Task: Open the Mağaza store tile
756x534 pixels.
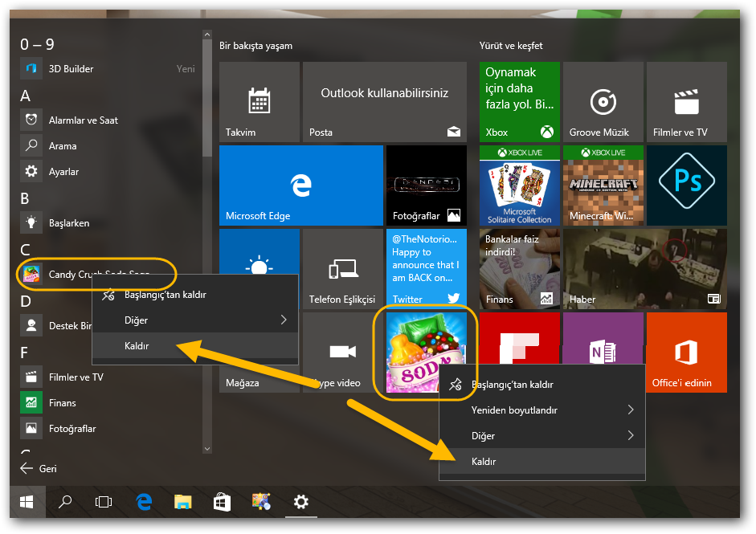Action: pos(259,378)
